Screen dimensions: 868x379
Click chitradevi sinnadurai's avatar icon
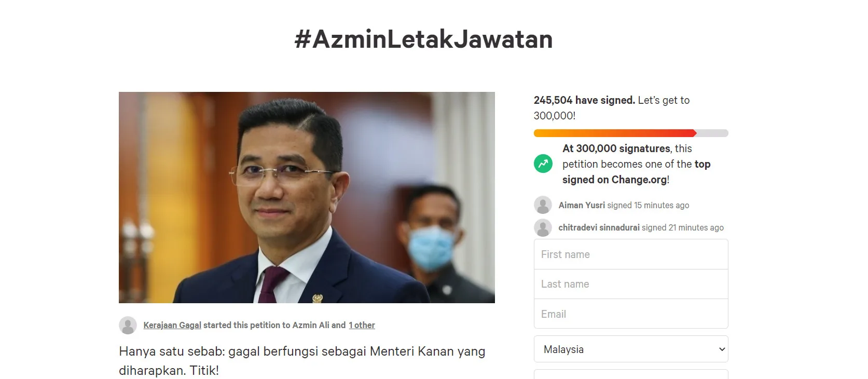[543, 227]
